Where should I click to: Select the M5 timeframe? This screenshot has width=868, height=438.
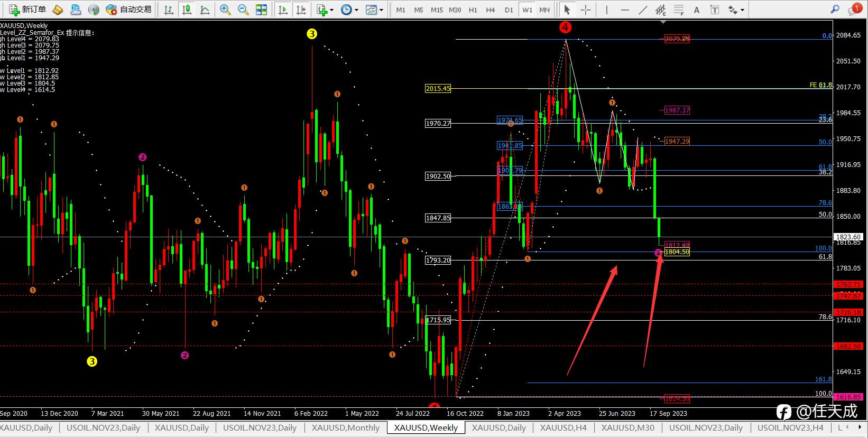419,10
